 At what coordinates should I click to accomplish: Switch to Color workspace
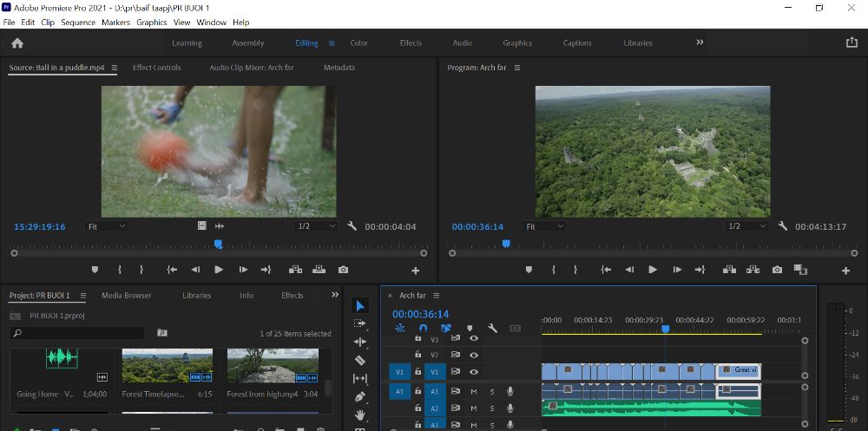tap(358, 43)
